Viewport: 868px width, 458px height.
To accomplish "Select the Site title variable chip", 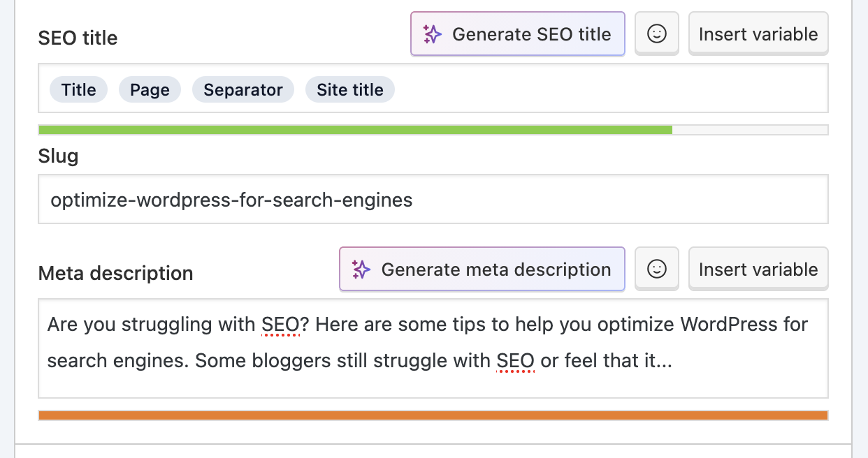I will tap(350, 89).
